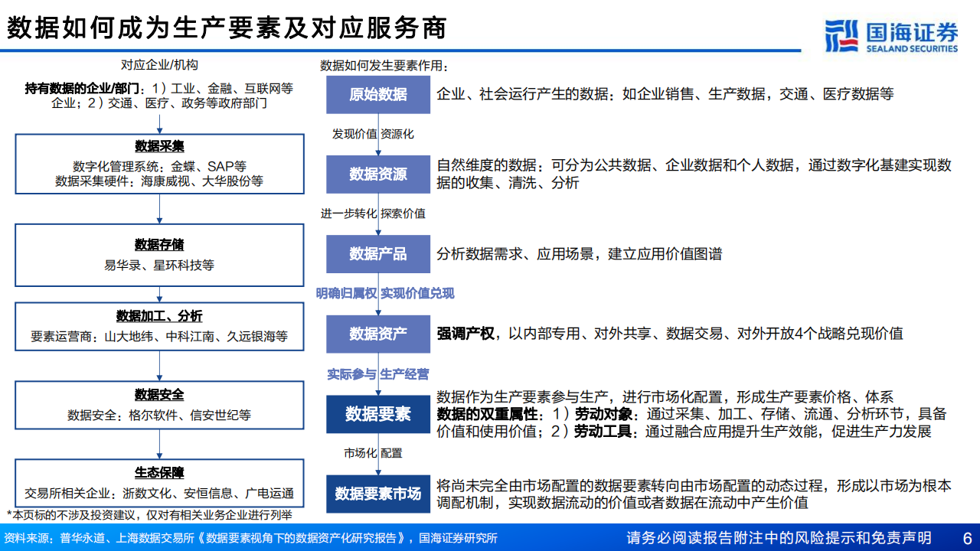Click the bold 劳动对象 text

click(604, 414)
